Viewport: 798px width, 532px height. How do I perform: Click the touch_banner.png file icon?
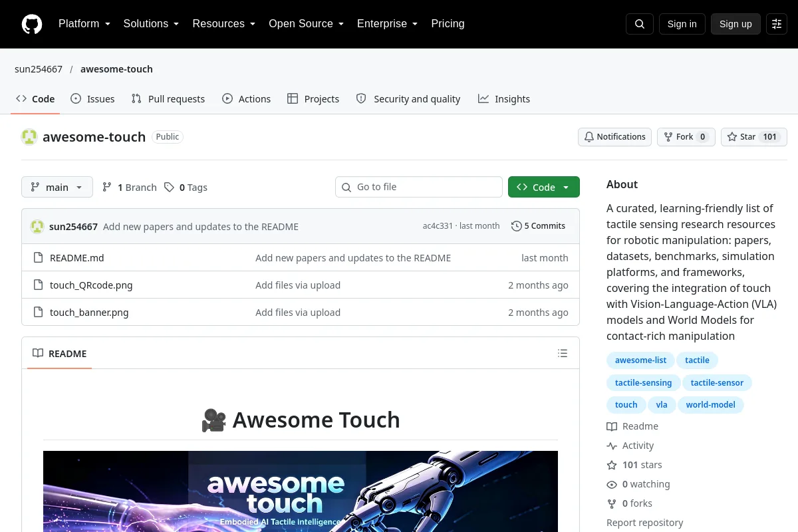tap(39, 313)
